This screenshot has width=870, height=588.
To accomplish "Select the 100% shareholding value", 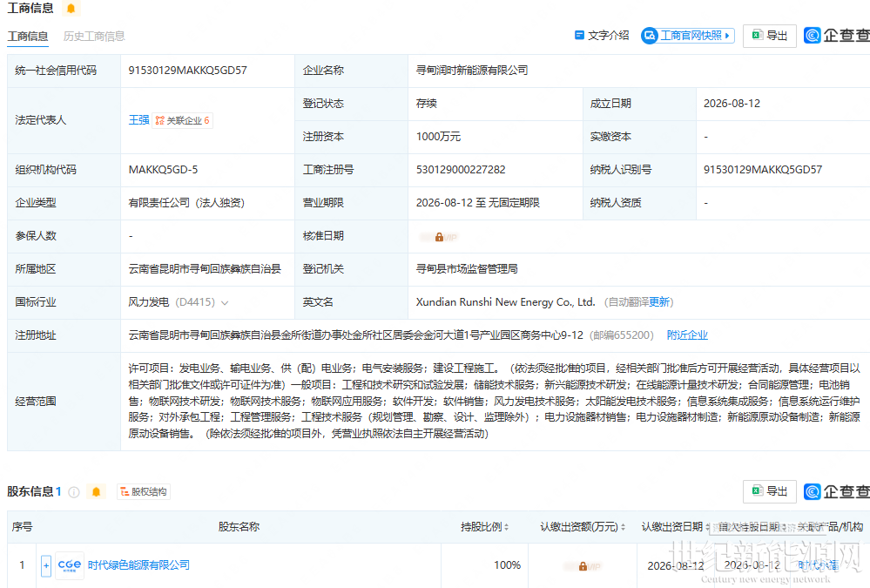I will click(x=507, y=565).
